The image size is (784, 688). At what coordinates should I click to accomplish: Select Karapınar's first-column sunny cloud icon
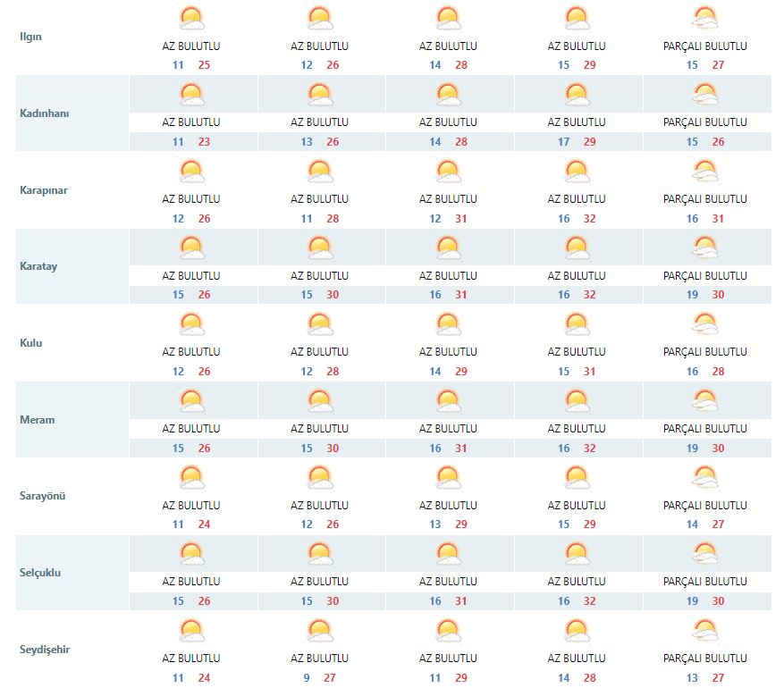click(x=191, y=172)
